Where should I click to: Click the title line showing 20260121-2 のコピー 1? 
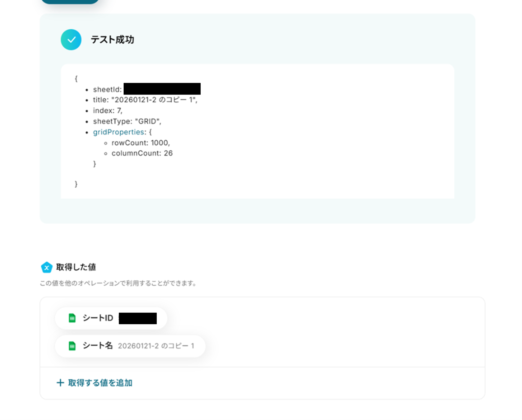pyautogui.click(x=145, y=100)
